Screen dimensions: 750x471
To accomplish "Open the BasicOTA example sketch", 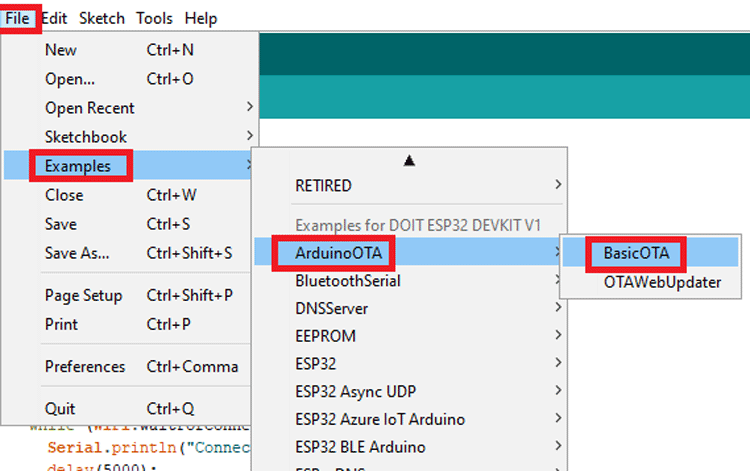I will click(651, 253).
